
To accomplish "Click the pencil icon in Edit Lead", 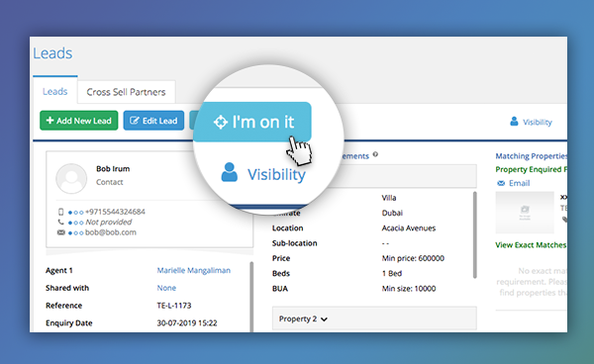I will 134,121.
